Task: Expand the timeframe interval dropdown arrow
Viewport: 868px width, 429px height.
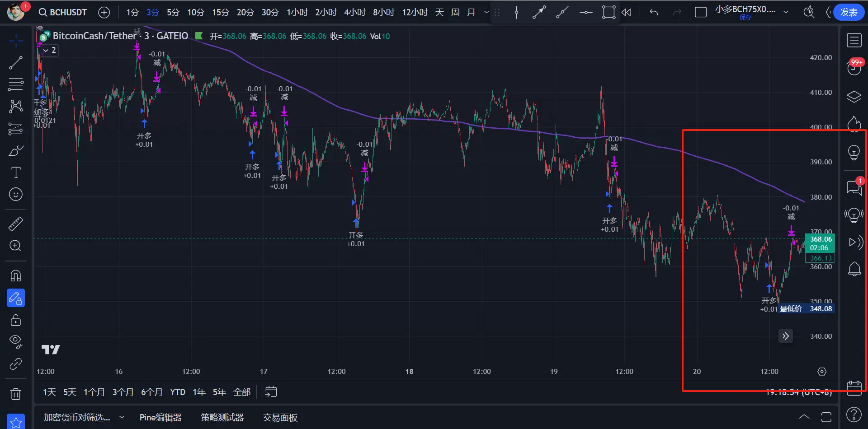Action: (486, 12)
